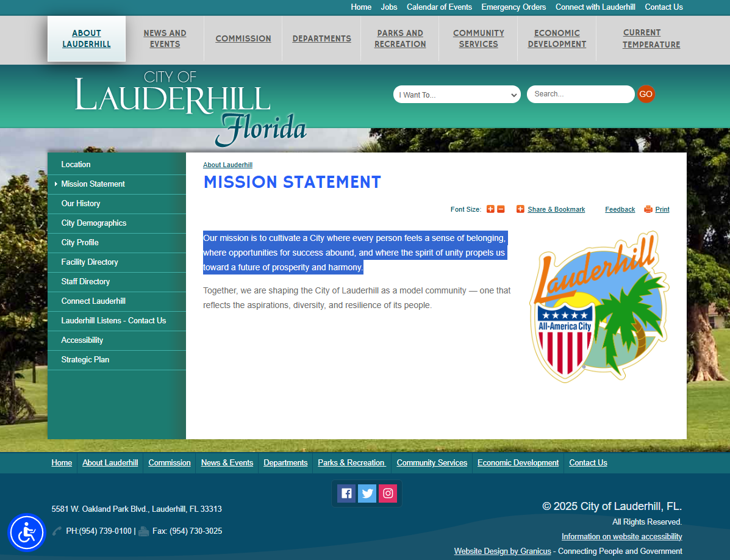Click the printer icon beside Print
Viewport: 730px width, 560px height.
coord(648,209)
